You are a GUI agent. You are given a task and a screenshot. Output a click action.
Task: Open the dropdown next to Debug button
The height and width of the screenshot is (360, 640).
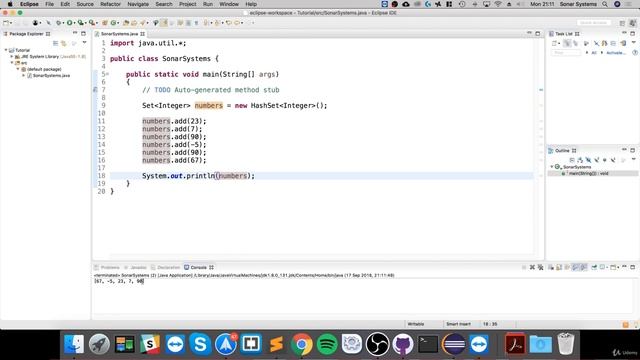63,23
